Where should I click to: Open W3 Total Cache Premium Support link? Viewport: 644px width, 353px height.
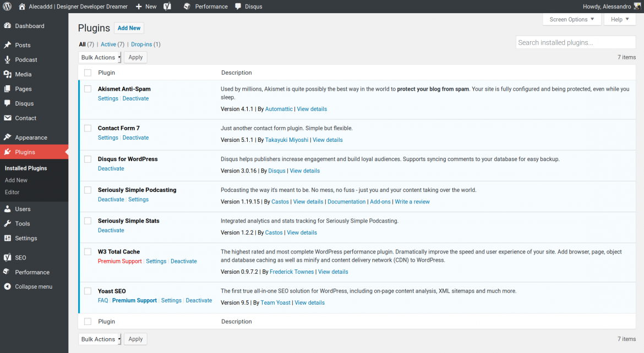point(120,261)
